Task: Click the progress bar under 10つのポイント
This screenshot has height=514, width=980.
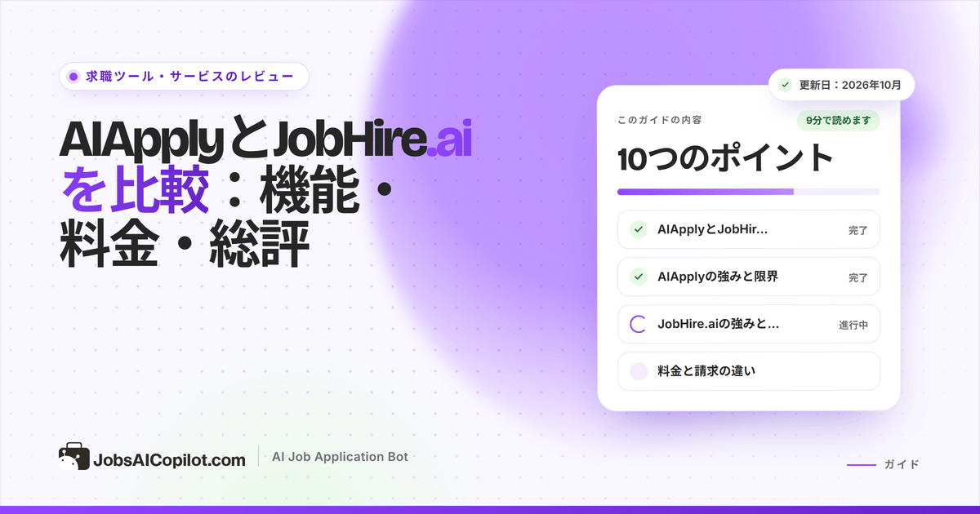Action: [749, 192]
